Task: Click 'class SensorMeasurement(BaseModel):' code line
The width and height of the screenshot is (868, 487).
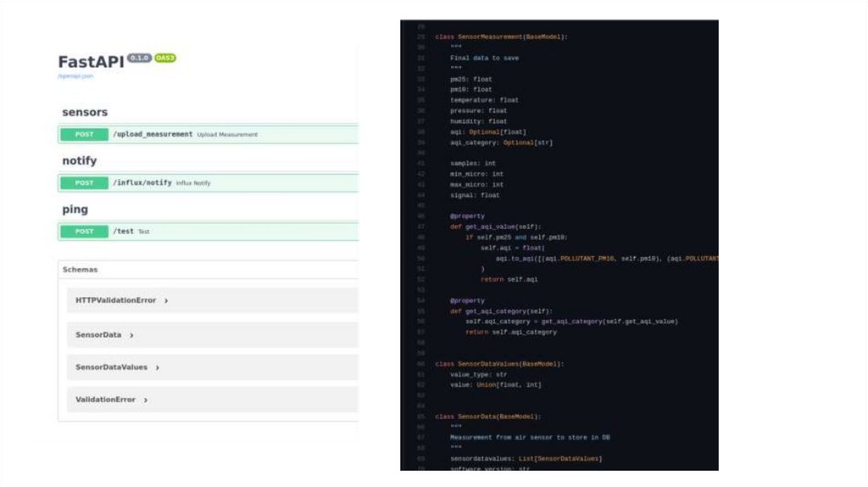Action: [x=501, y=36]
